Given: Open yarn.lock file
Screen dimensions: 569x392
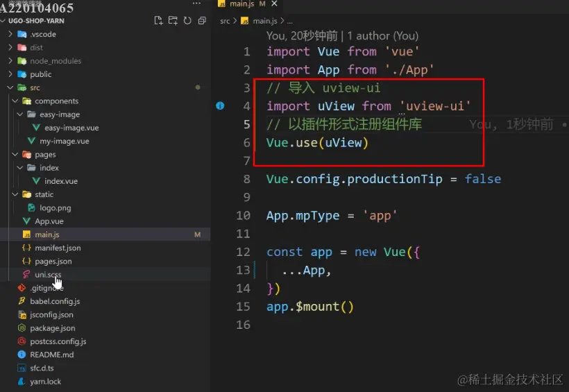Looking at the screenshot, I should 45,382.
